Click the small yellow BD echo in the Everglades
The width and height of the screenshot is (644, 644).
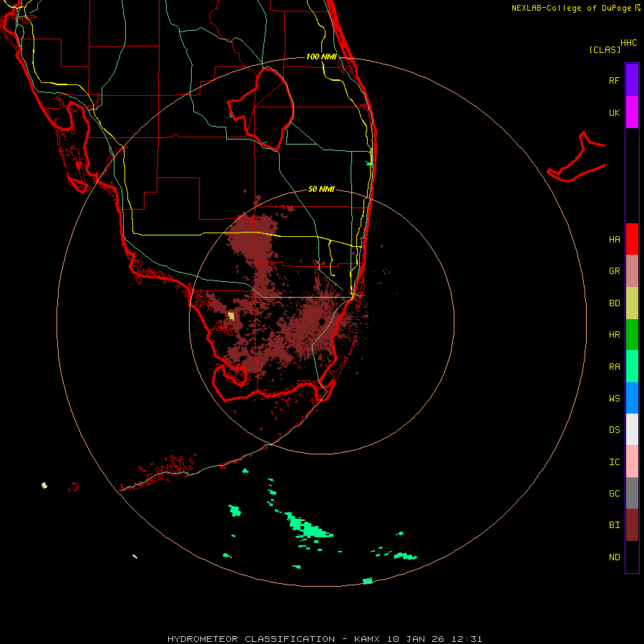tap(231, 316)
